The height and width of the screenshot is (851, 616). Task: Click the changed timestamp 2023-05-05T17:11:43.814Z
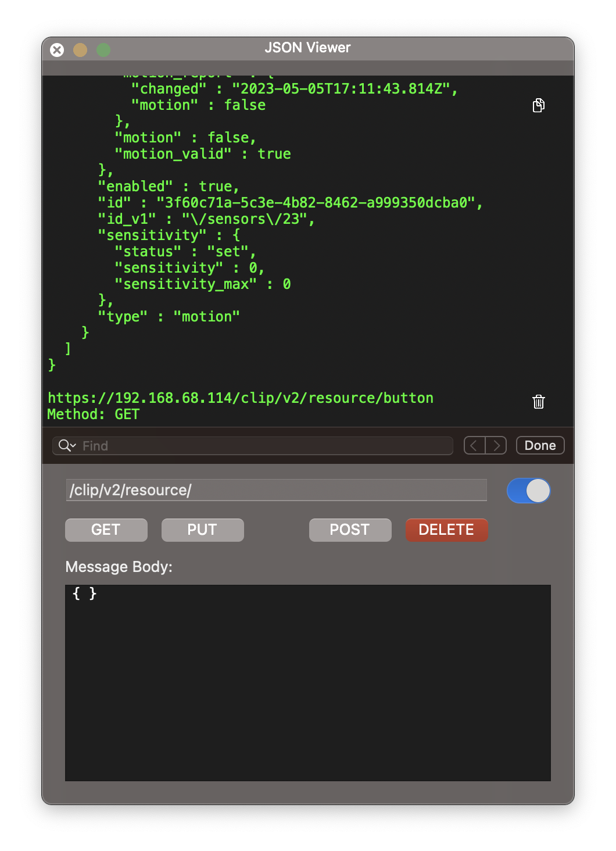341,89
